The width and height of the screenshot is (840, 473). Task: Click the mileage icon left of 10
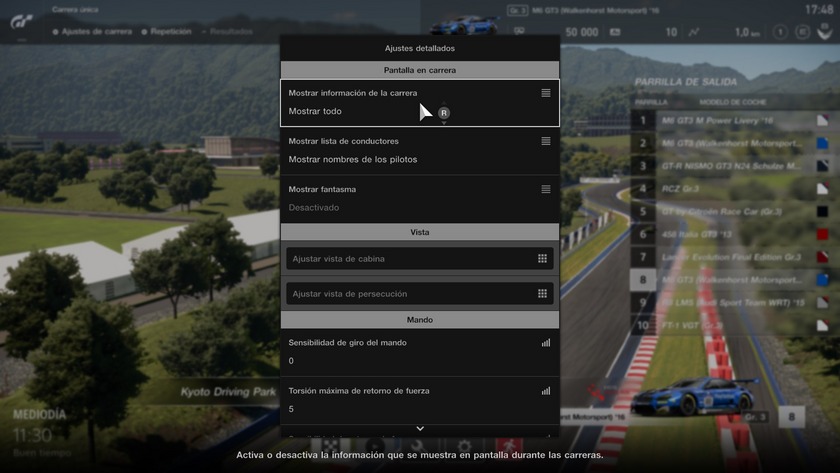tap(615, 32)
